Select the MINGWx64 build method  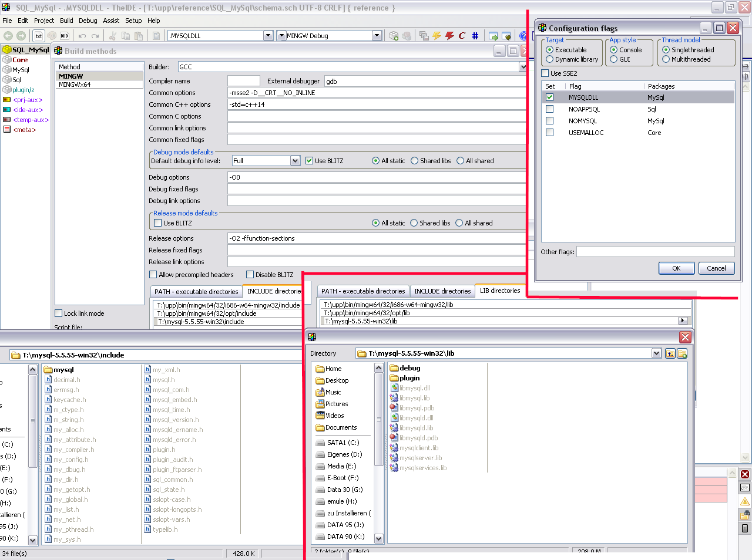[99, 85]
